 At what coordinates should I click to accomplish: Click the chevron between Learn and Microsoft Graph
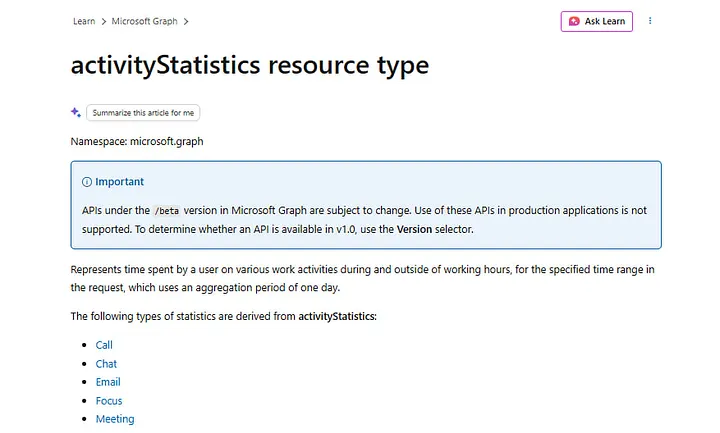[104, 22]
